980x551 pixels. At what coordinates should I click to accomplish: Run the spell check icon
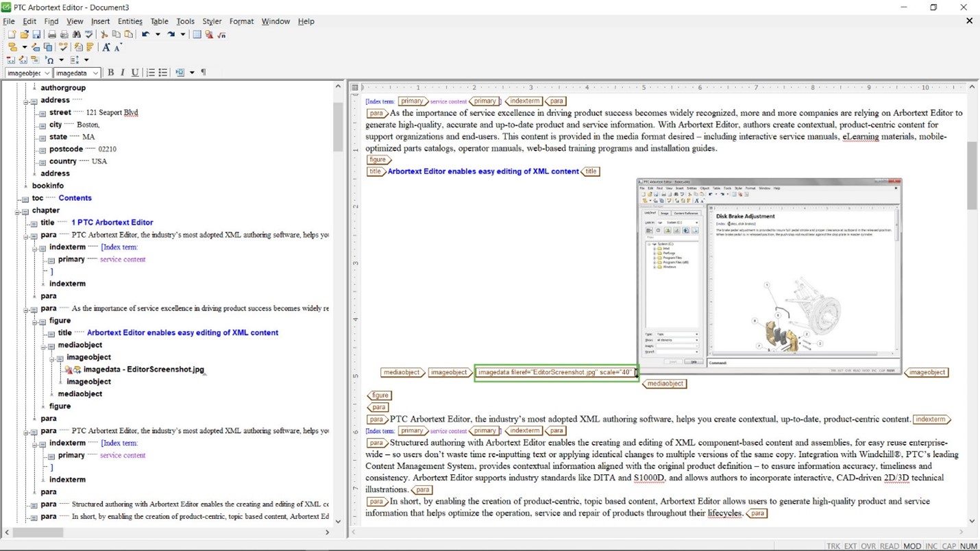89,34
